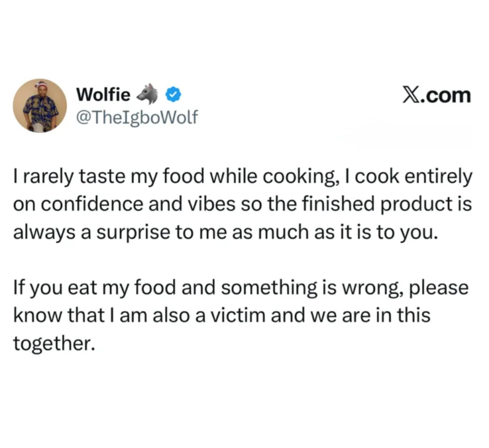This screenshot has width=489, height=448.
Task: Open the @TheIgboWolf handle
Action: pyautogui.click(x=136, y=116)
